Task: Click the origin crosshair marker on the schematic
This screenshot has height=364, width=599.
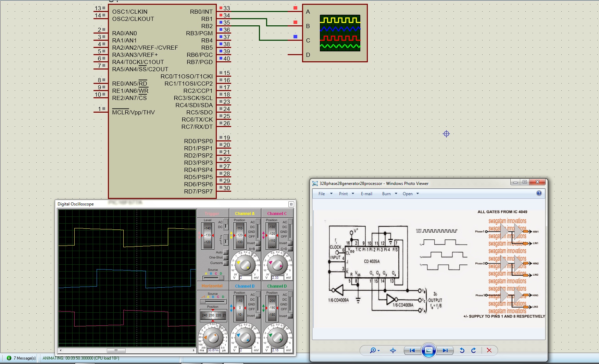Action: point(446,134)
